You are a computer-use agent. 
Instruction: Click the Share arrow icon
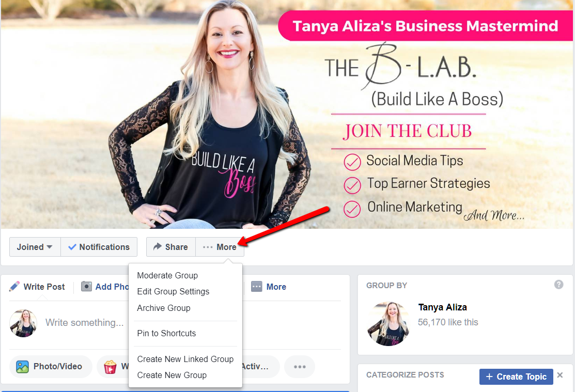[158, 246]
